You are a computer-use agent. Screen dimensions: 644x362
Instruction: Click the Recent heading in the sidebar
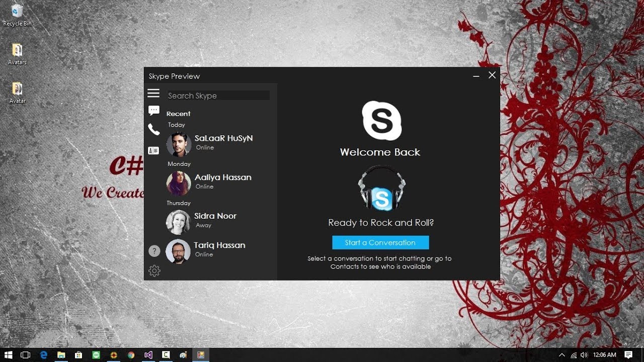pyautogui.click(x=178, y=114)
